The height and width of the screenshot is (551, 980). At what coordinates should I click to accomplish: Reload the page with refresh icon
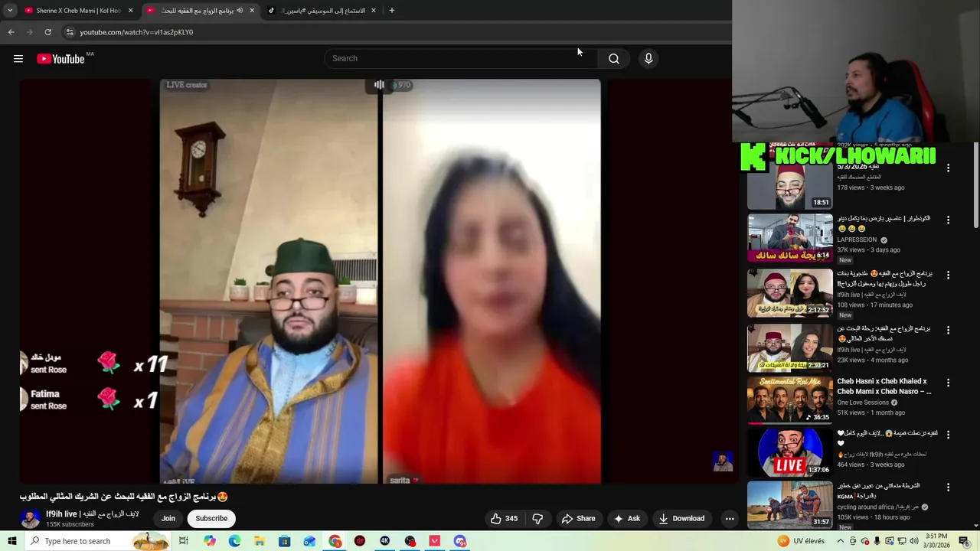click(x=47, y=32)
